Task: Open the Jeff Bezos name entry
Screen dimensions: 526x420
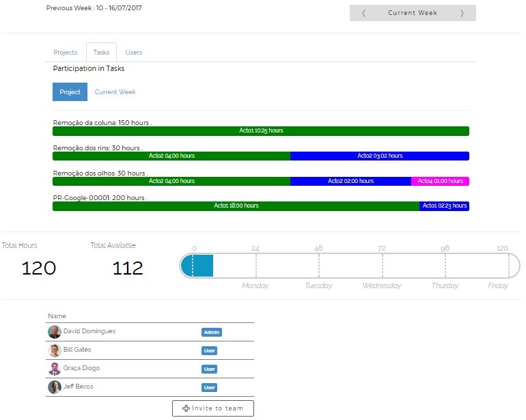Action: (x=78, y=387)
